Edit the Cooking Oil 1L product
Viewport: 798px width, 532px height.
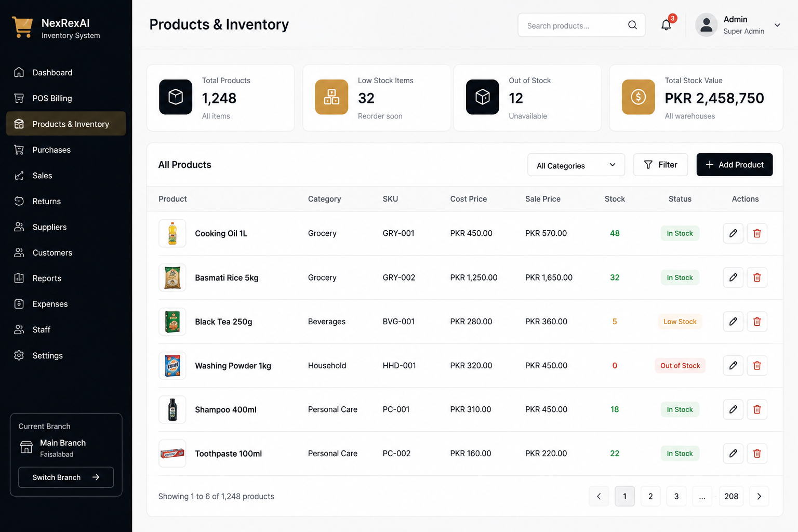click(x=733, y=233)
